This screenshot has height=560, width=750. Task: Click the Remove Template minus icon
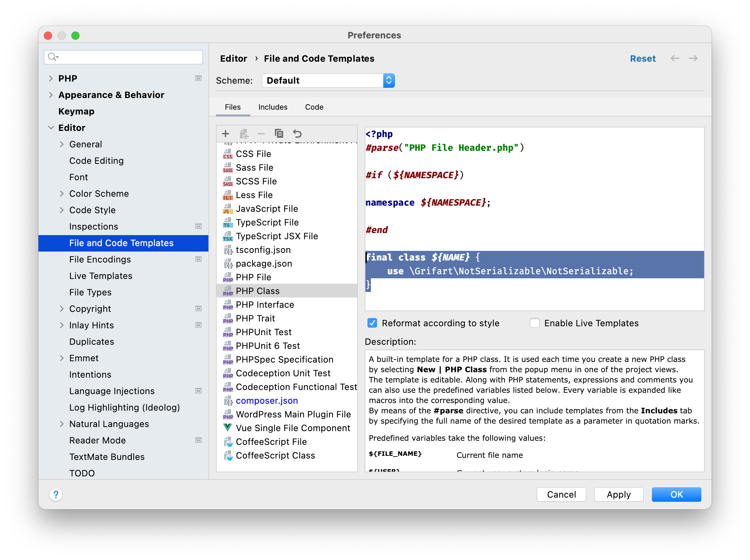pyautogui.click(x=261, y=134)
